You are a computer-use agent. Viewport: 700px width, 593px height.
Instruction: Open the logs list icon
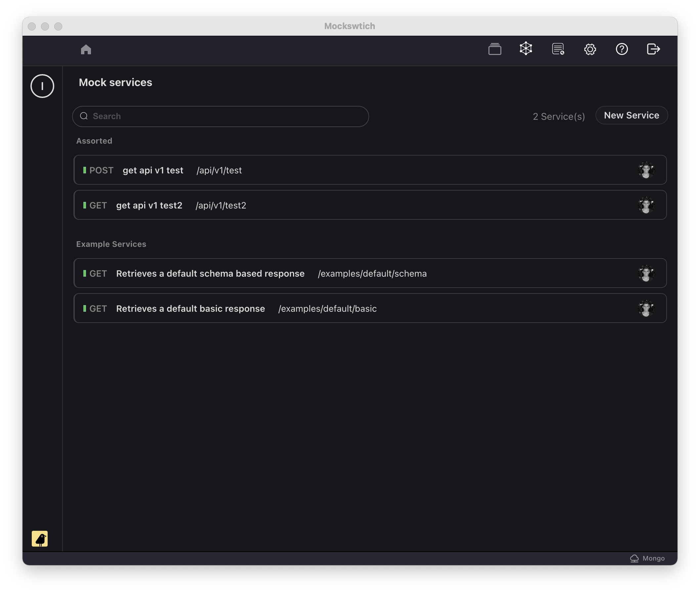(558, 49)
